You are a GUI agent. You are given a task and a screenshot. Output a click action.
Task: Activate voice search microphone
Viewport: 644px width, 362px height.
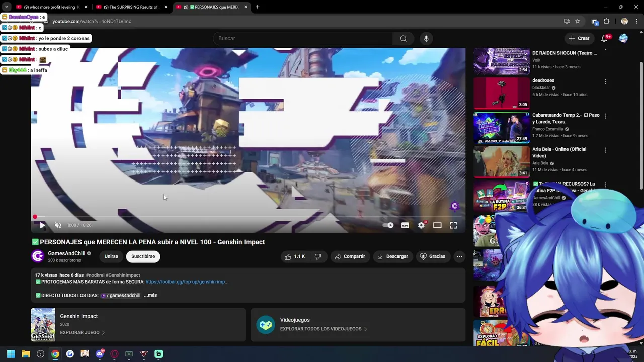coord(426,38)
